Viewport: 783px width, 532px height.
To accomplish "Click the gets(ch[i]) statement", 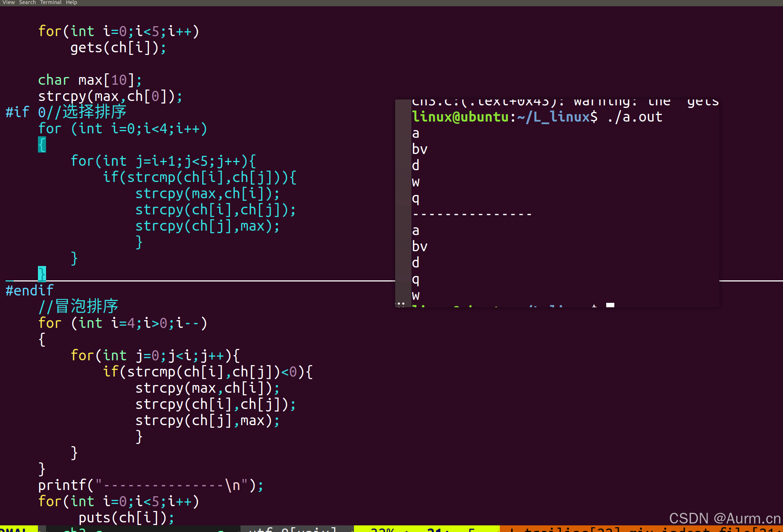I will click(x=118, y=48).
